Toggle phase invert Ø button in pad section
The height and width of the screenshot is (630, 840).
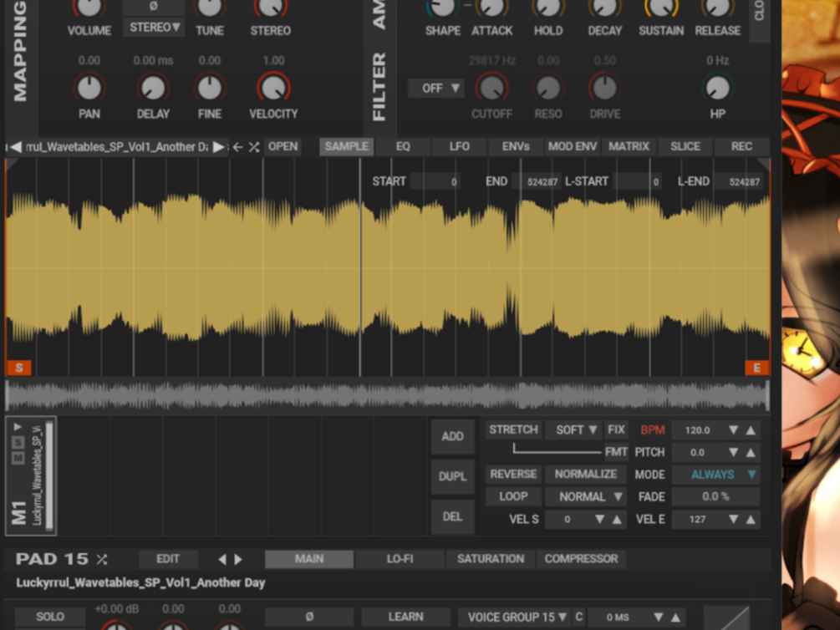pyautogui.click(x=309, y=617)
